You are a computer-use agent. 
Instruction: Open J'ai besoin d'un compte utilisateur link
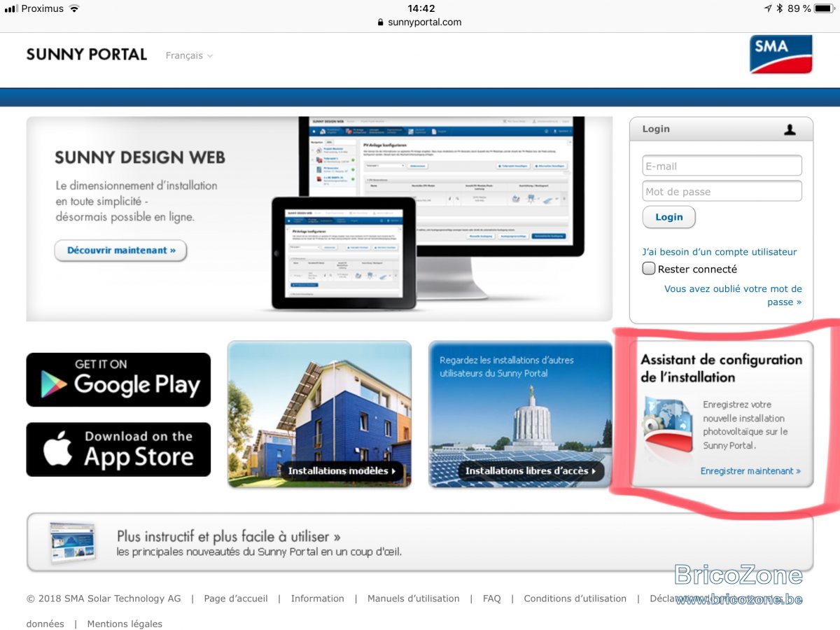(719, 251)
